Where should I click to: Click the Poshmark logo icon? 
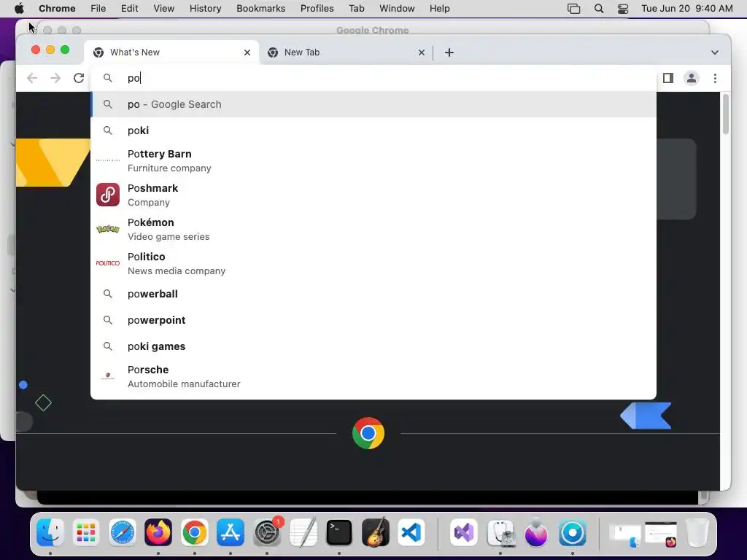(108, 195)
